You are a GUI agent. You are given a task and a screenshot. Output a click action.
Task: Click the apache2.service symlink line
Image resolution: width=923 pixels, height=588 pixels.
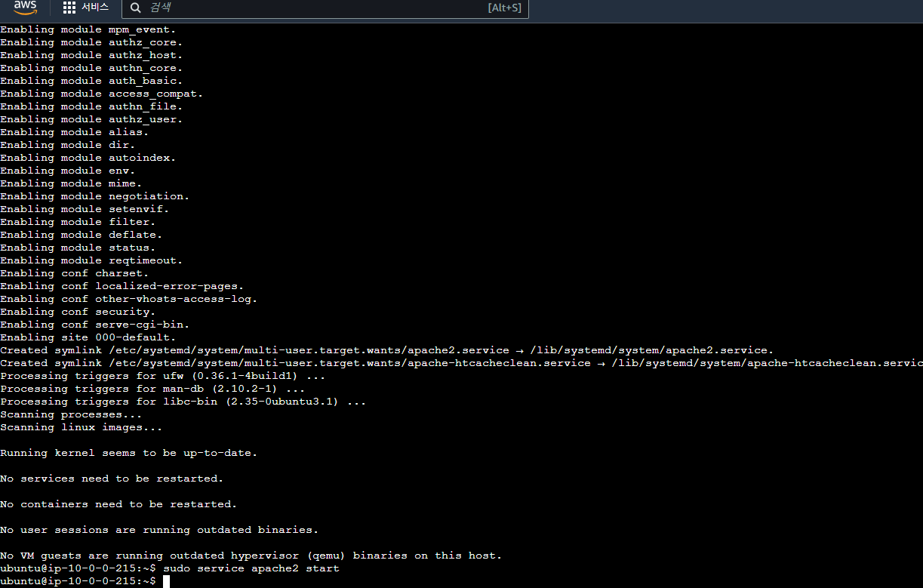tap(387, 350)
